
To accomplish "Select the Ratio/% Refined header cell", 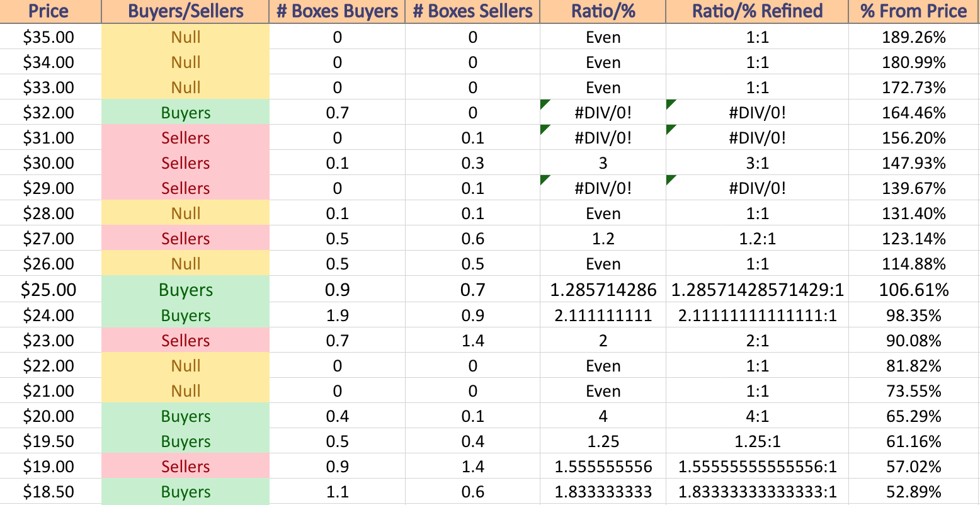I will 757,11.
